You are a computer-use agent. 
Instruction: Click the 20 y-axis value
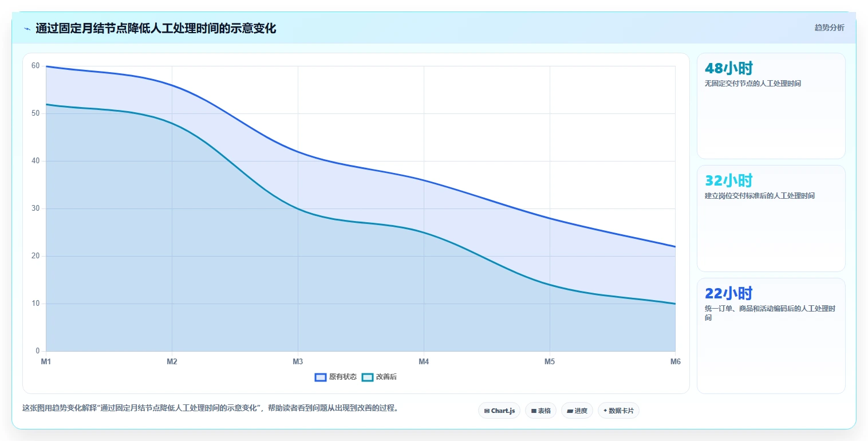pos(35,256)
